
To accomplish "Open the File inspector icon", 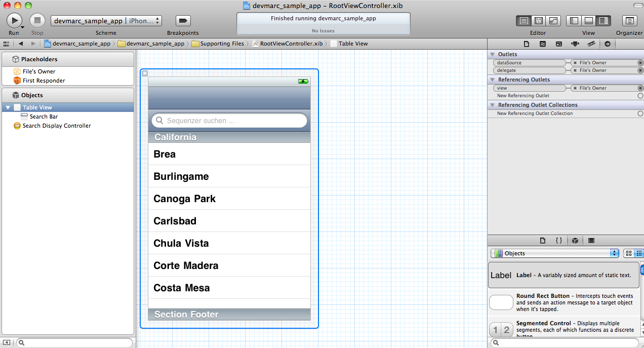I will (x=527, y=44).
